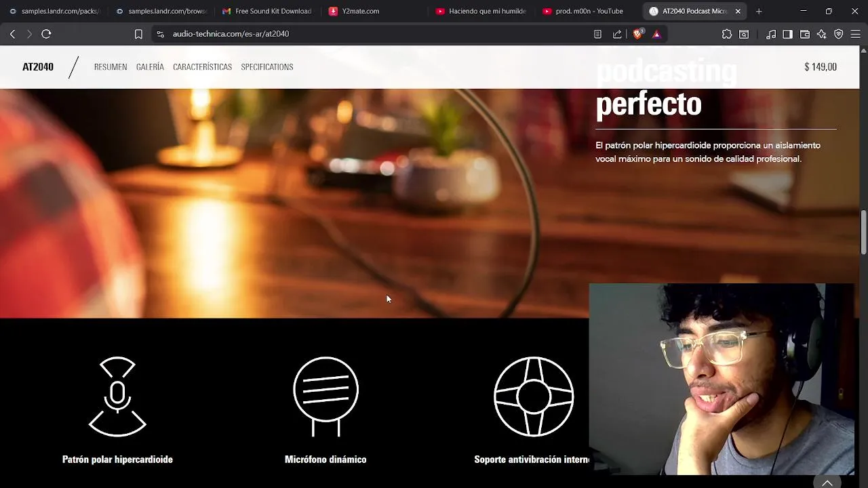This screenshot has height=488, width=868.
Task: Click the Micrófono dinámico label
Action: coord(325,460)
